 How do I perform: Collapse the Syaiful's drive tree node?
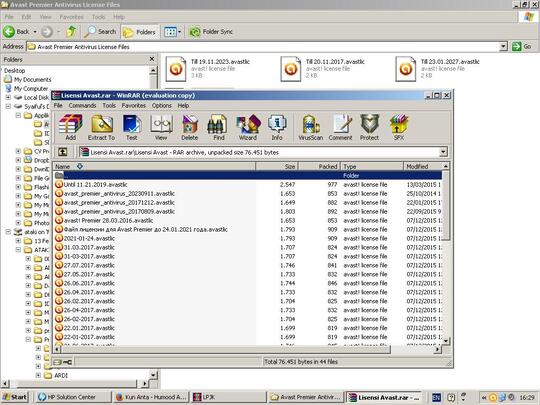8,106
